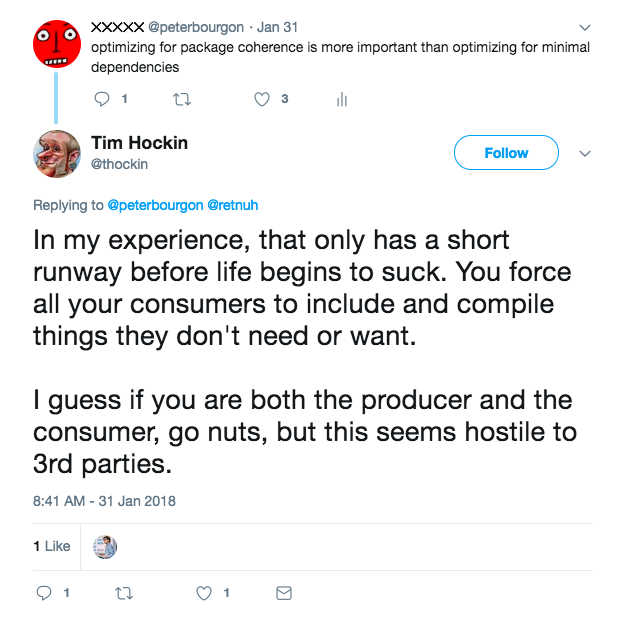View analytics bars icon on parent tweet
The height and width of the screenshot is (620, 625).
[342, 99]
